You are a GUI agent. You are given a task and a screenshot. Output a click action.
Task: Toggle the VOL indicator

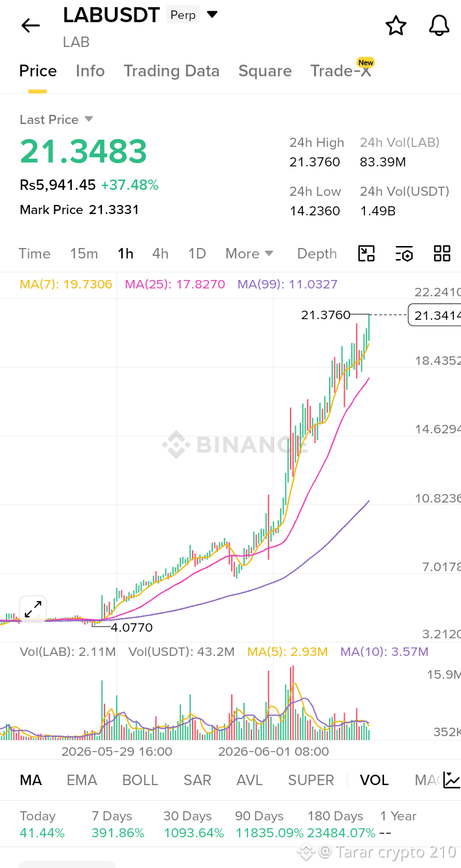(x=374, y=780)
